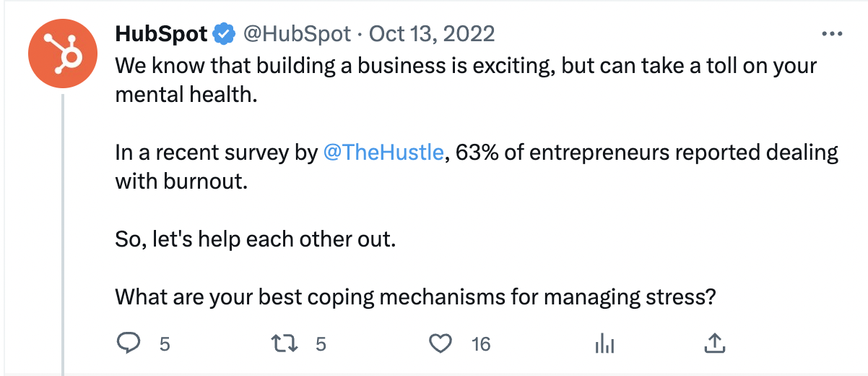
Task: Open the @TheHustle mention link
Action: 383,153
